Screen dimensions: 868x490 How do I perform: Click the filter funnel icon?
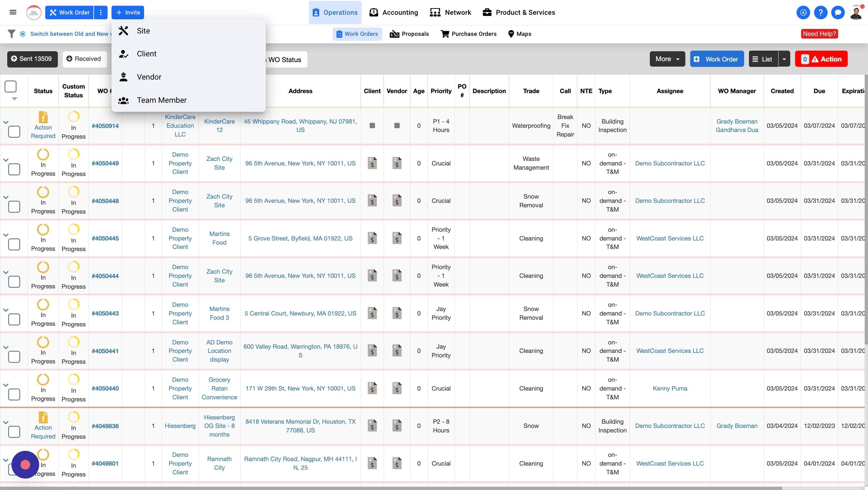[11, 34]
